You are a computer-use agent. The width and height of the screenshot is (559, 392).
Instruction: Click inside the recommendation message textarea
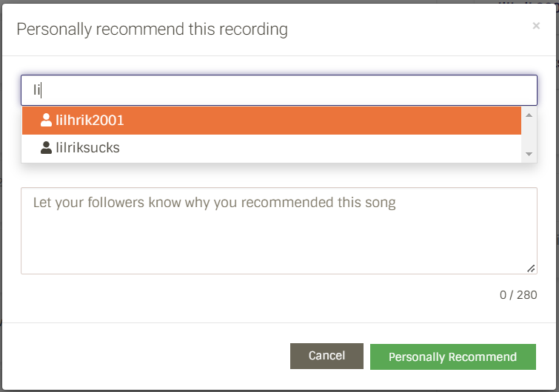pos(278,237)
